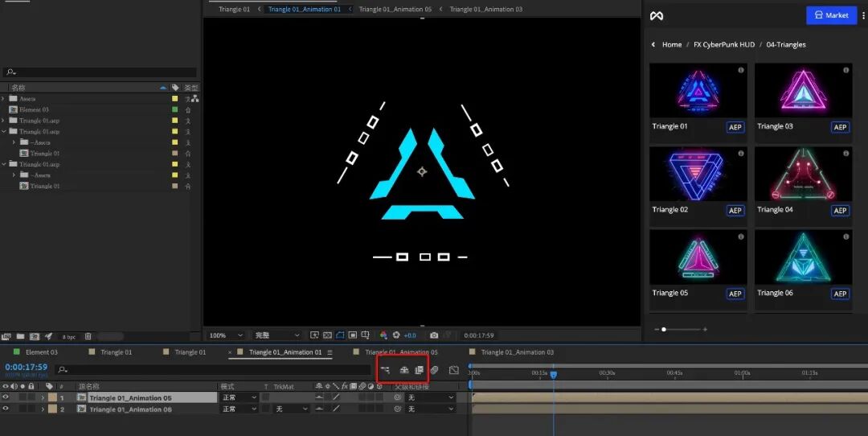Select Triangle 01_Animation 05 viewer breadcrumb

(395, 9)
